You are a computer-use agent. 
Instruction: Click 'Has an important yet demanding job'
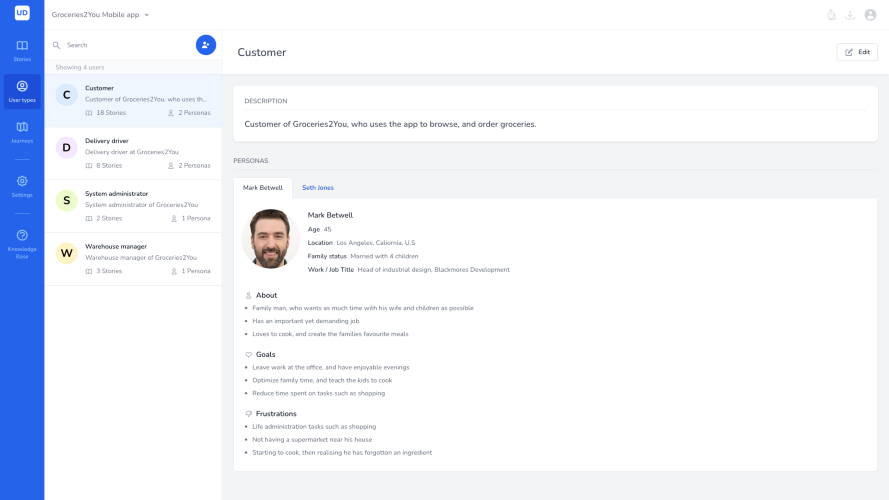306,321
